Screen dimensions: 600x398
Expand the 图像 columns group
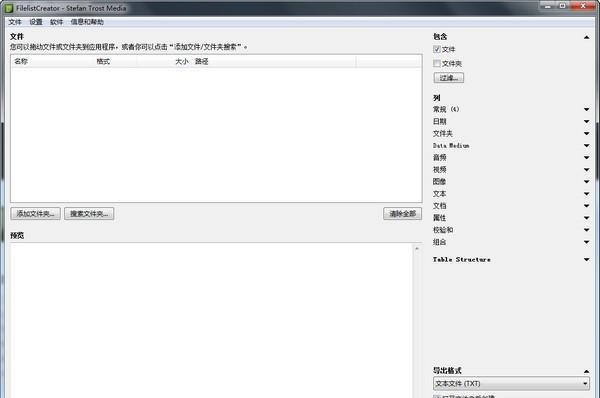(x=586, y=182)
